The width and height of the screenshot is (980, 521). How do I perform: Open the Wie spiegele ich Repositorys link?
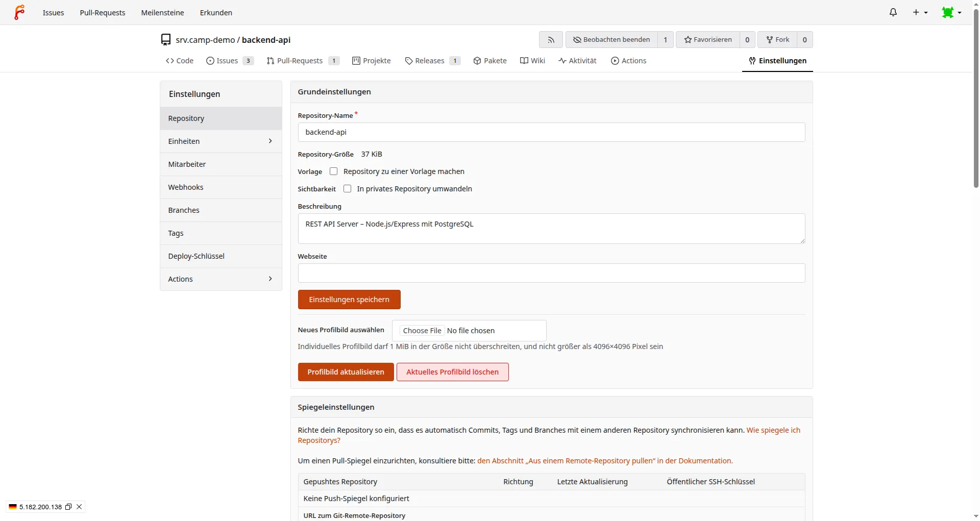(x=773, y=430)
